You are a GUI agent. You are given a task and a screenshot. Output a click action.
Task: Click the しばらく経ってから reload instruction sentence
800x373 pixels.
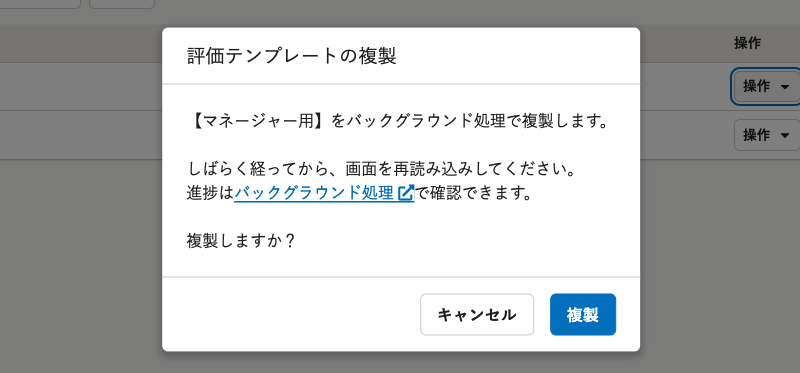(383, 169)
